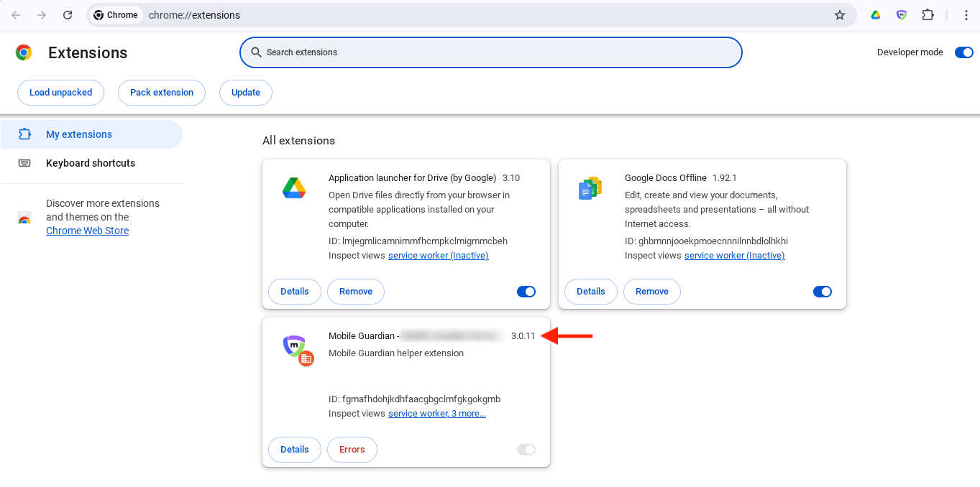
Task: Inspect Drive launcher service worker (Inactive) link
Action: click(x=439, y=256)
